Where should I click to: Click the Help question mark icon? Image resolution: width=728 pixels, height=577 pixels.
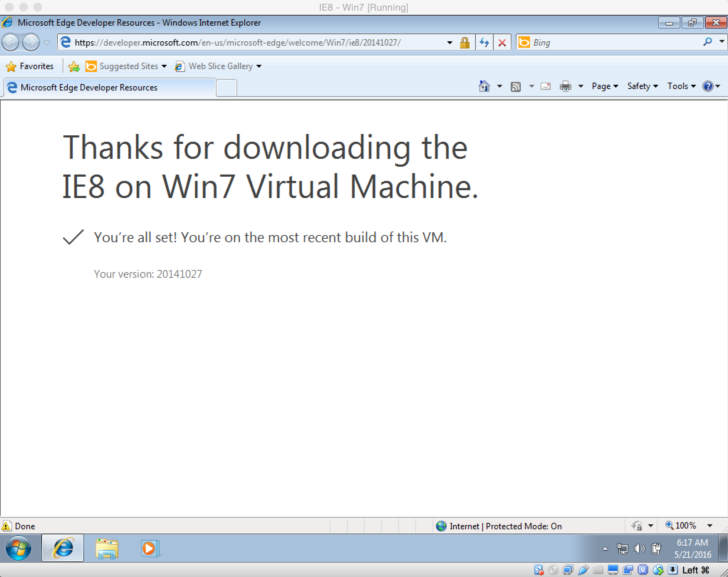click(708, 86)
